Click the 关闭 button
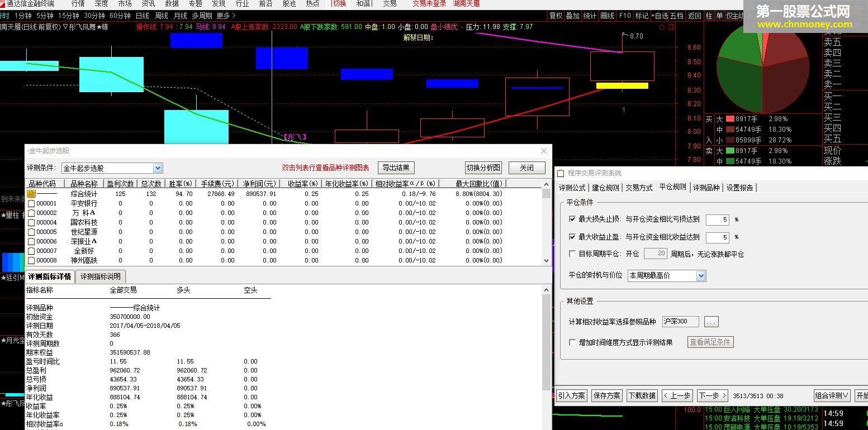Viewport: 868px width, 430px height. click(527, 168)
